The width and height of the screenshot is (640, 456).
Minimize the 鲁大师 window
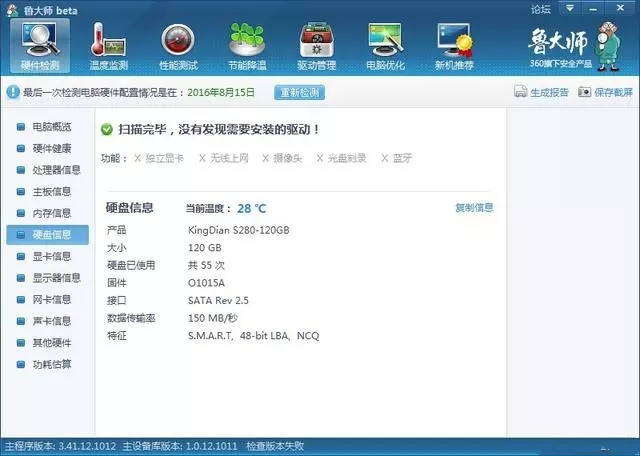coord(593,8)
